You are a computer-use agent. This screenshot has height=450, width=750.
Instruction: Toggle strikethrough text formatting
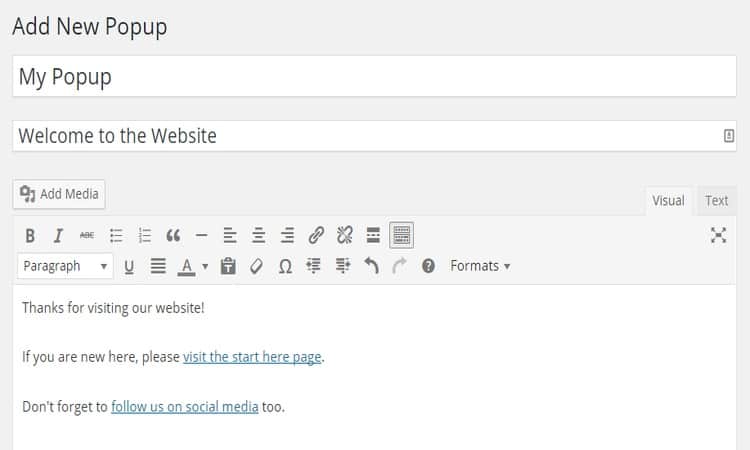pos(87,236)
